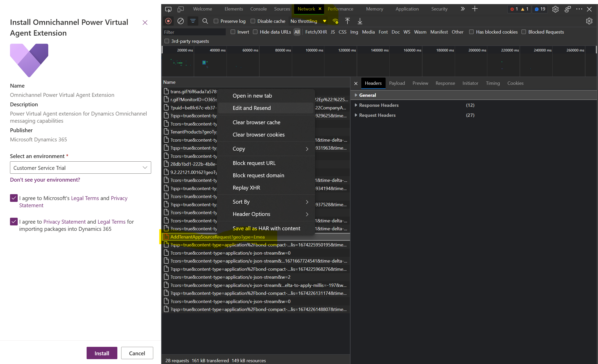Close the Network tab via its X
The height and width of the screenshot is (364, 598).
[320, 9]
